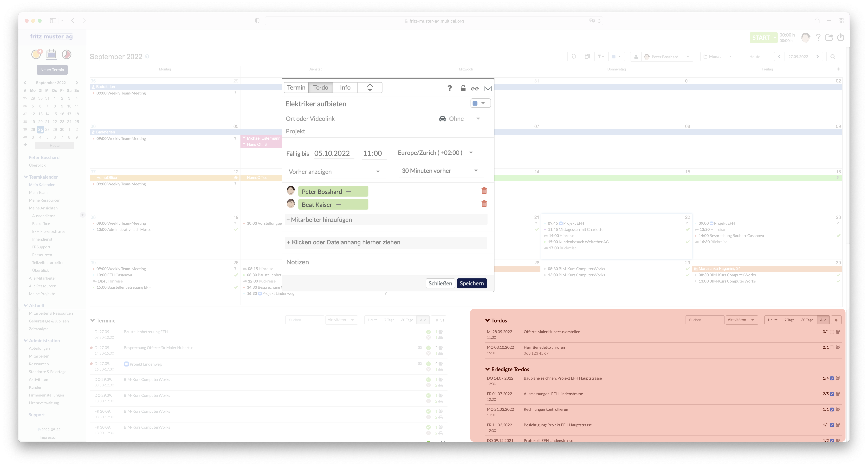This screenshot has height=466, width=868.
Task: Uncheck 'Ausmessungen: EFH Lindenstrasse' to-do
Action: click(832, 394)
